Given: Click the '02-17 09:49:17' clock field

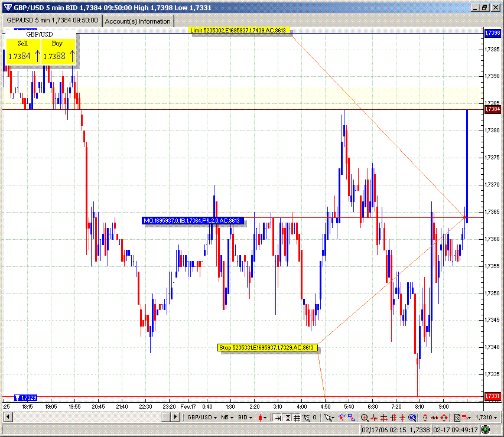Looking at the screenshot, I should 456,429.
